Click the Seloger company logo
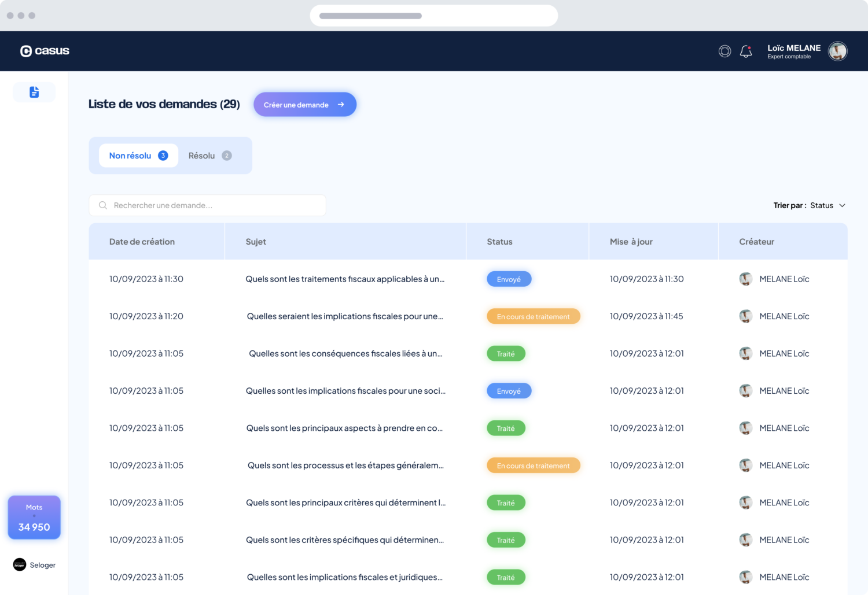The width and height of the screenshot is (868, 595). point(20,565)
